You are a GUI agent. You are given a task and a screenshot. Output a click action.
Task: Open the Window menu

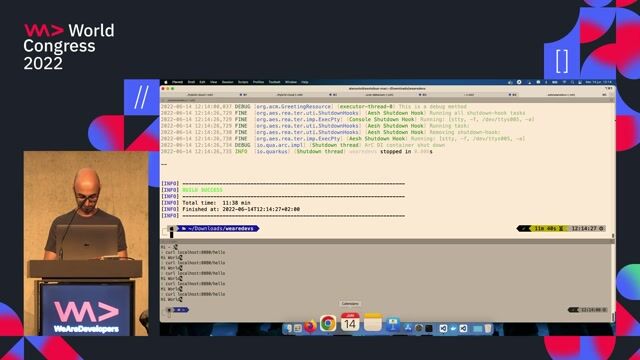291,82
